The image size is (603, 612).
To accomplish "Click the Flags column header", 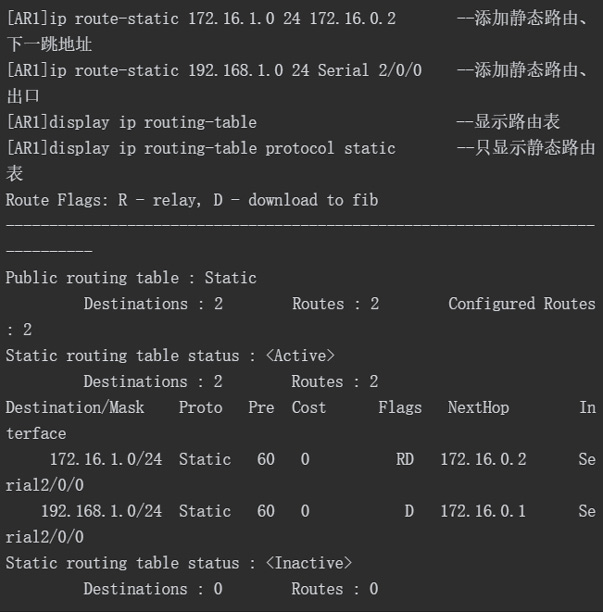I will pos(400,407).
